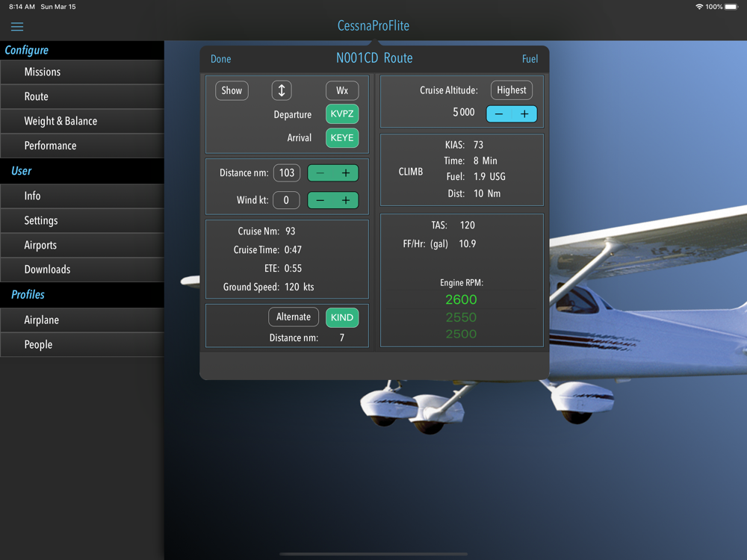
Task: Edit the Wind kt field 0
Action: tap(286, 200)
